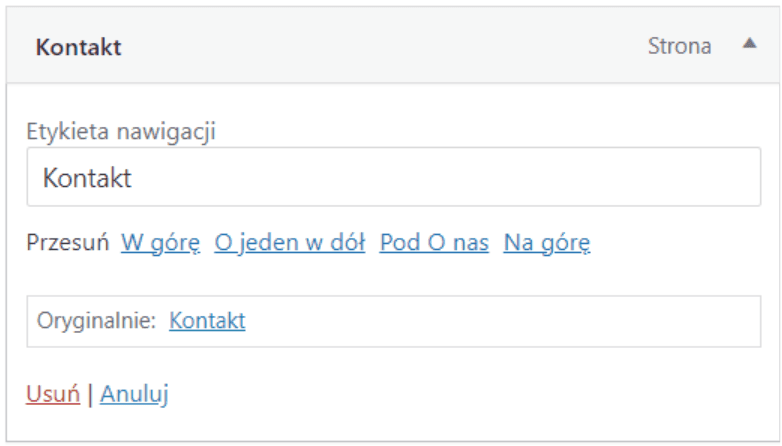Cancel changes with Anuluj link
The width and height of the screenshot is (782, 446).
tap(134, 394)
